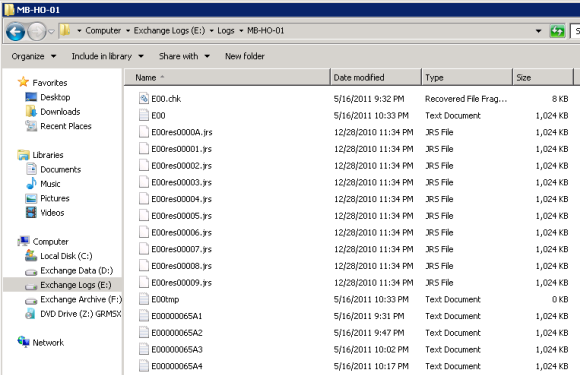Expand the arrow before MB-HO-01 breadcrumb
Image resolution: width=580 pixels, height=375 pixels.
tap(241, 31)
